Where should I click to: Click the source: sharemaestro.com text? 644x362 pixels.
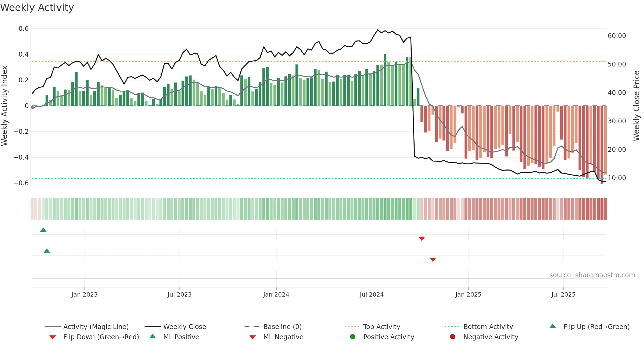coord(592,275)
